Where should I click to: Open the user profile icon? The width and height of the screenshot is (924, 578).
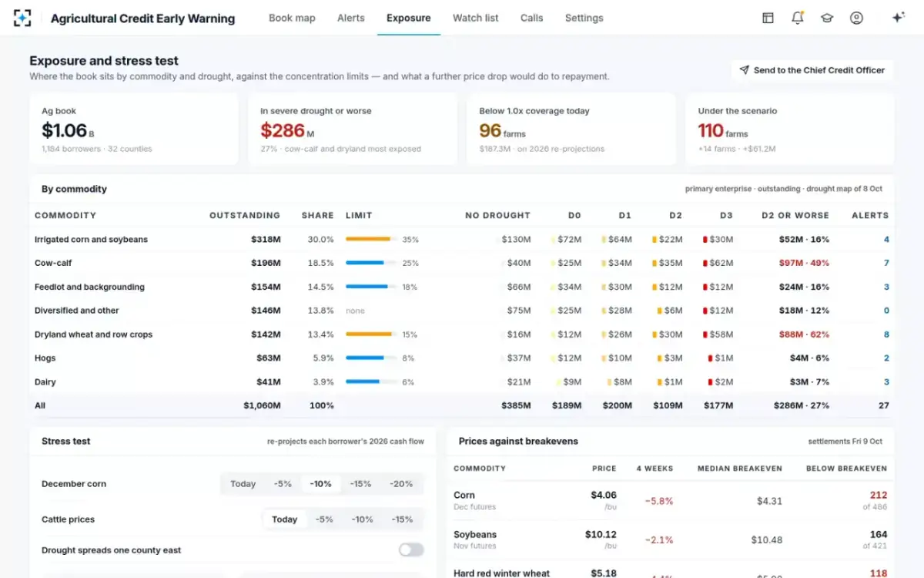(x=856, y=18)
